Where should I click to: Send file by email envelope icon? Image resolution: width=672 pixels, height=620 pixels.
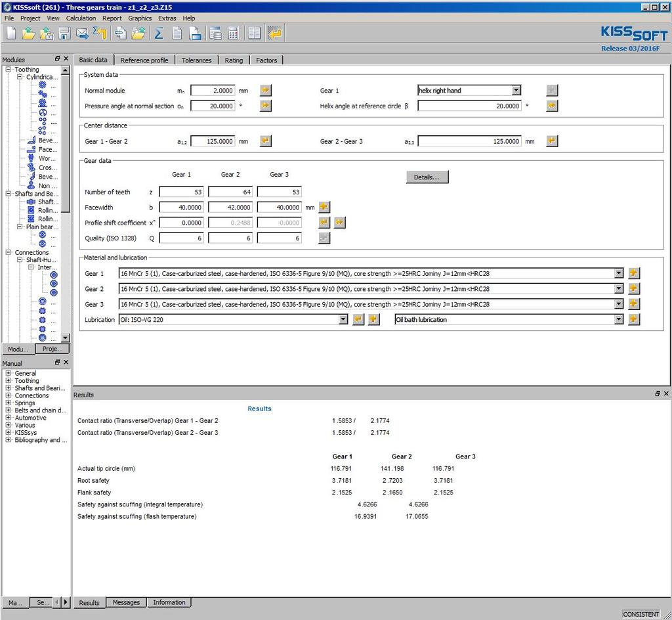tap(82, 33)
